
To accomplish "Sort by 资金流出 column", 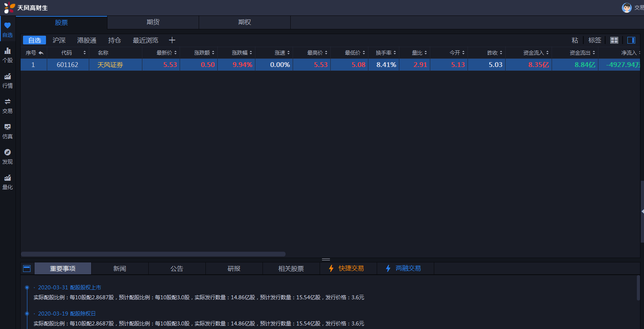I will pyautogui.click(x=575, y=53).
